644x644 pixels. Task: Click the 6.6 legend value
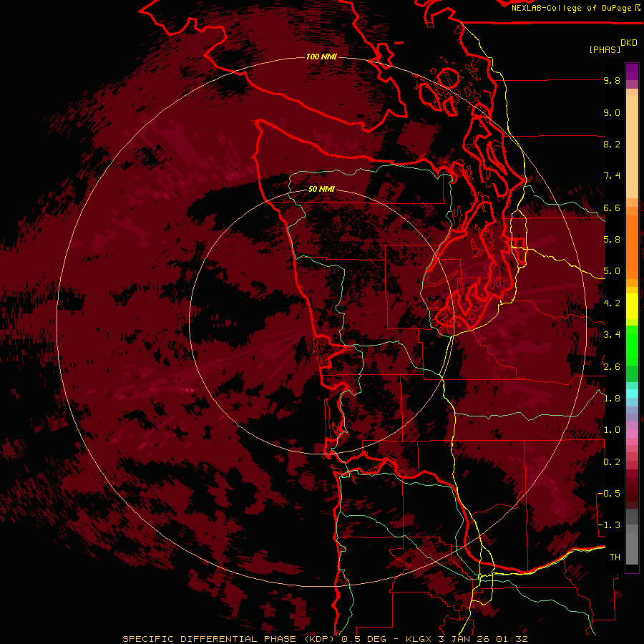[612, 208]
